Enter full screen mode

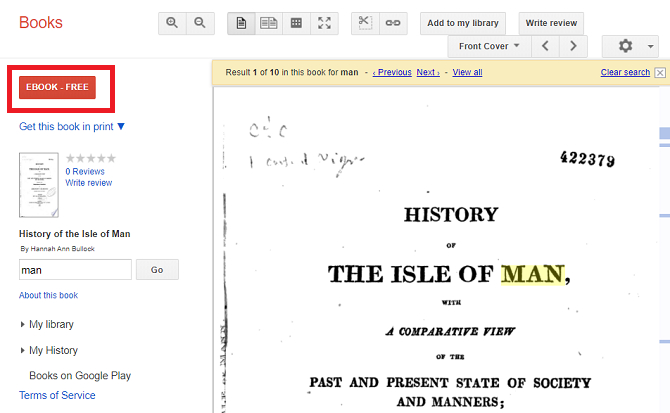point(324,23)
